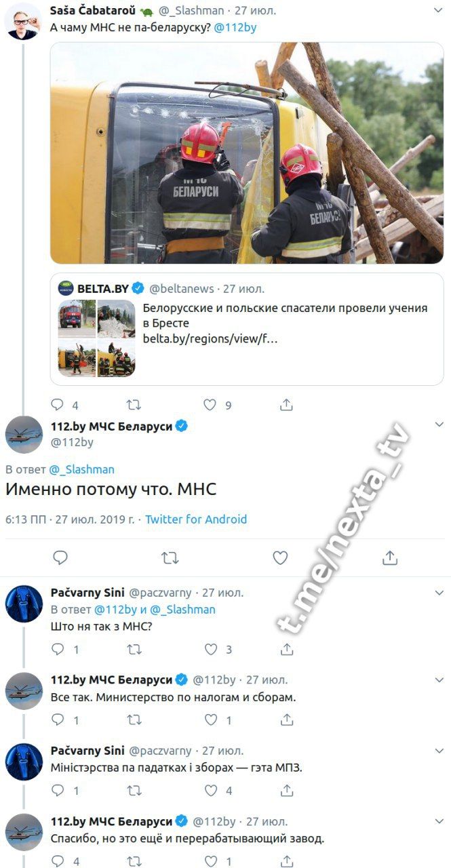
Task: Like the main tweet 'Именно потому что. МНС'
Action: [280, 557]
